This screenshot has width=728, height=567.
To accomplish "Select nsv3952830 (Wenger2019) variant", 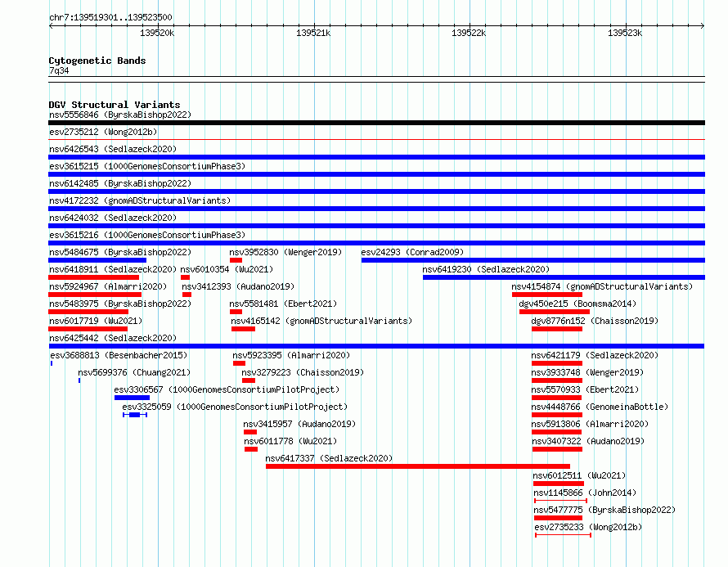I will [285, 252].
